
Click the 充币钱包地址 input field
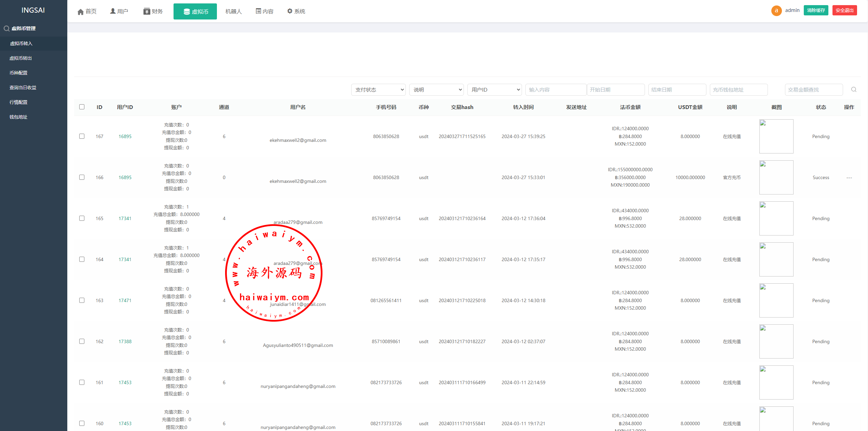pyautogui.click(x=738, y=90)
